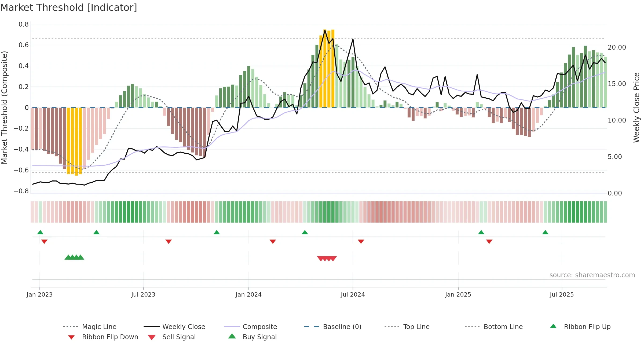
Task: Click the ribbon flip down marker near August 2023
Action: [169, 241]
